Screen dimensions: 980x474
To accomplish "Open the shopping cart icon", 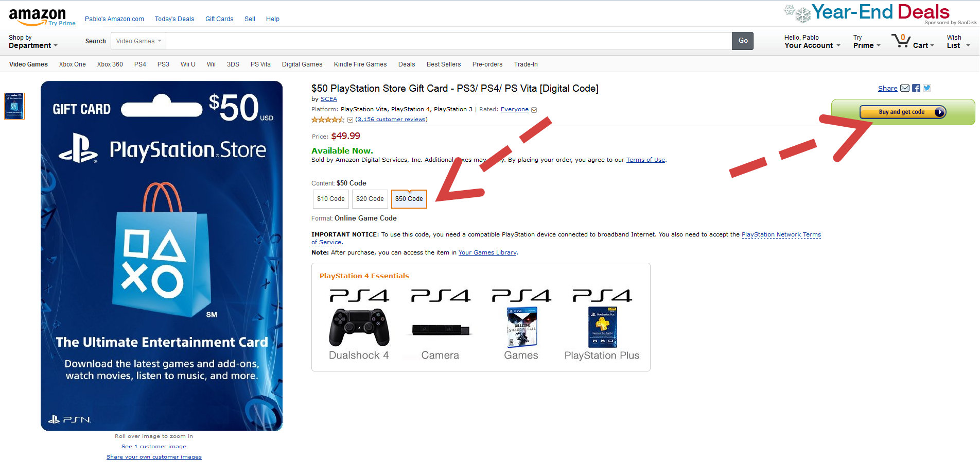I will tap(901, 41).
